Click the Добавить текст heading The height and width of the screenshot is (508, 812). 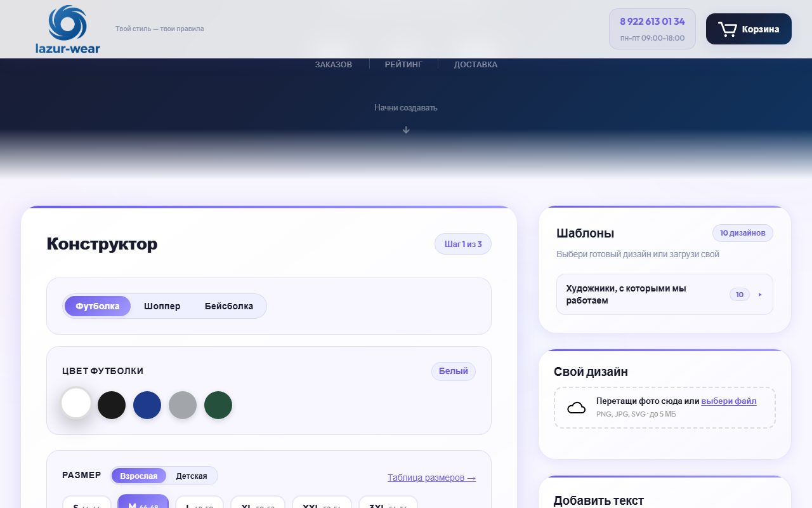pos(599,501)
